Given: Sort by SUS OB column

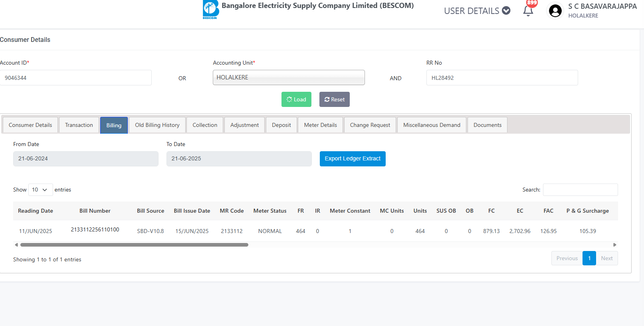Looking at the screenshot, I should point(446,211).
